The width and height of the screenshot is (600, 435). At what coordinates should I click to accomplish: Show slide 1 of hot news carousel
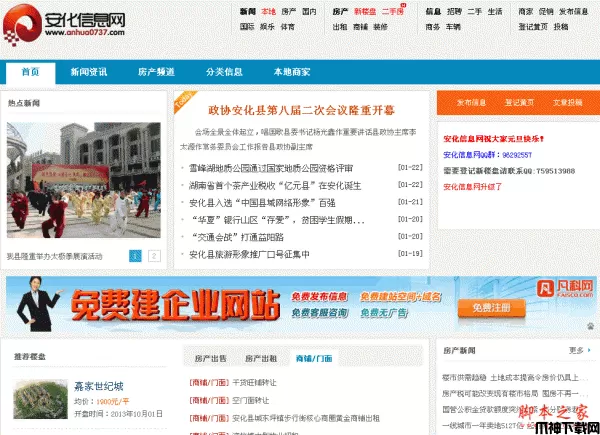point(135,256)
